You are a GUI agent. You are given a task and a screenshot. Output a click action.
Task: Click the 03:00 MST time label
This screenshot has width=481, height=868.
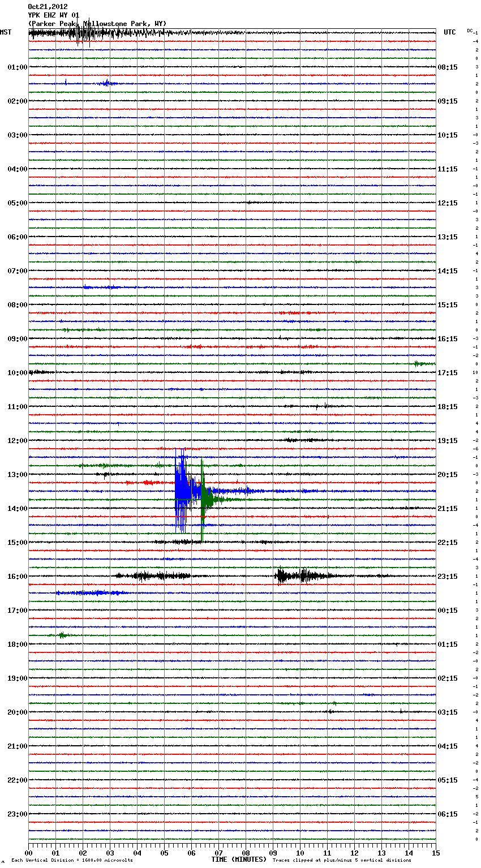point(17,135)
